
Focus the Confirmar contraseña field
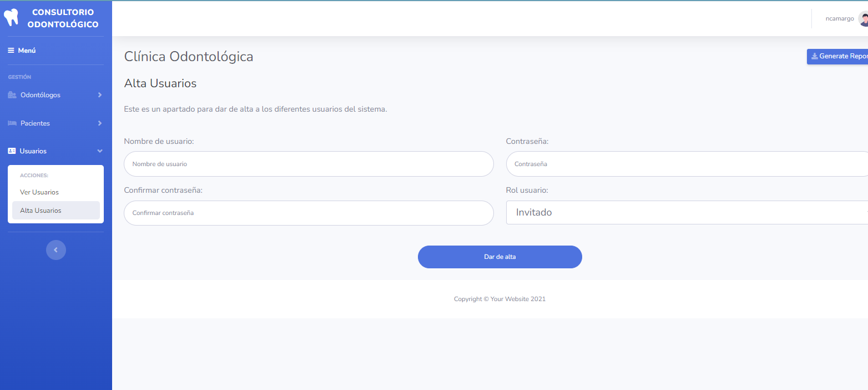tap(309, 213)
